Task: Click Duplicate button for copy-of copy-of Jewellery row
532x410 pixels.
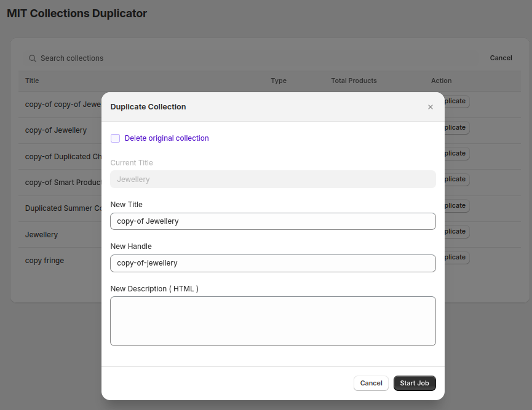Action: click(457, 101)
